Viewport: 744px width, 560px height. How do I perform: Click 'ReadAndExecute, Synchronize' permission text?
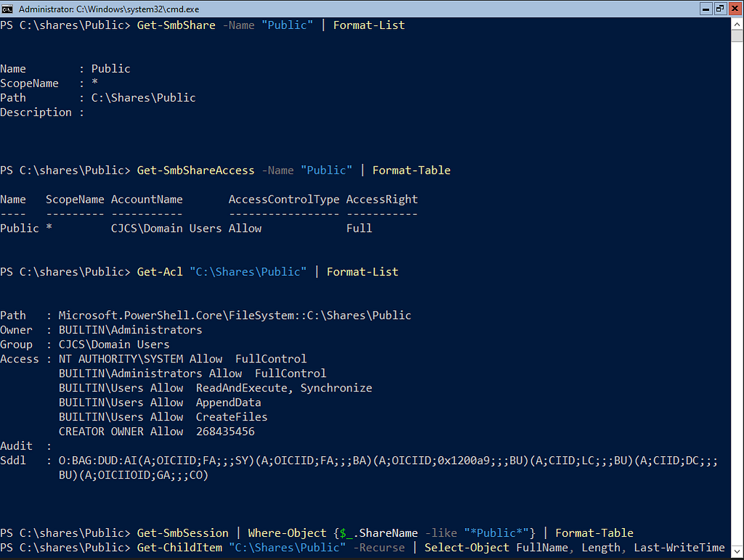tap(284, 388)
